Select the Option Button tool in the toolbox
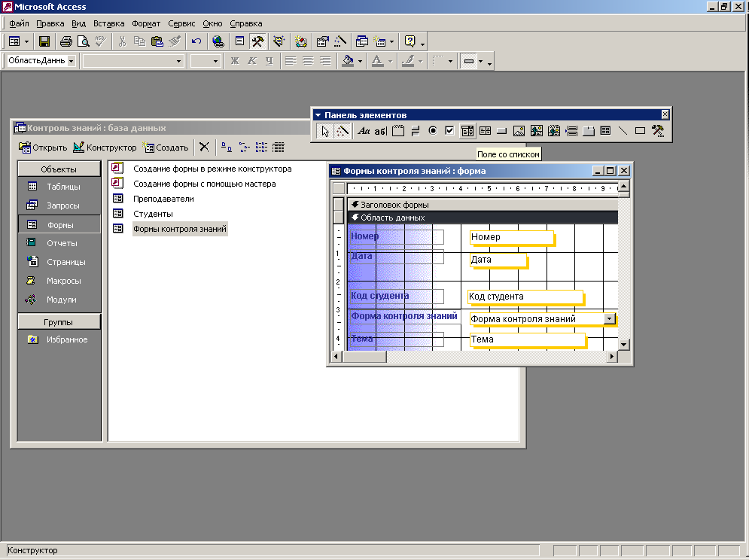The width and height of the screenshot is (749, 560). (x=433, y=131)
